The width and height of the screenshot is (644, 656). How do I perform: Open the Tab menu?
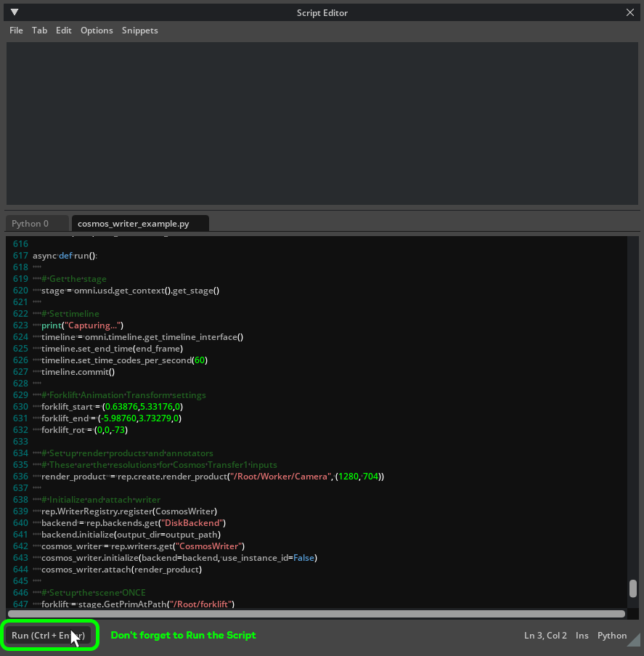[39, 31]
